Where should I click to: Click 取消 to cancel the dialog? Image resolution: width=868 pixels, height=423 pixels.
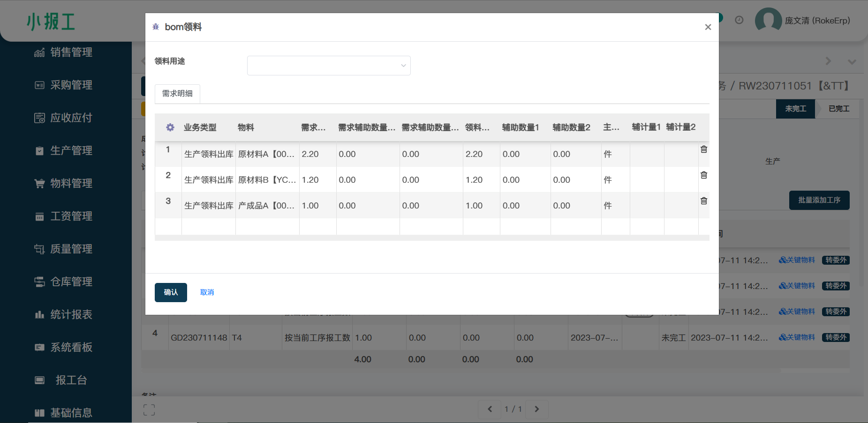[x=207, y=292]
